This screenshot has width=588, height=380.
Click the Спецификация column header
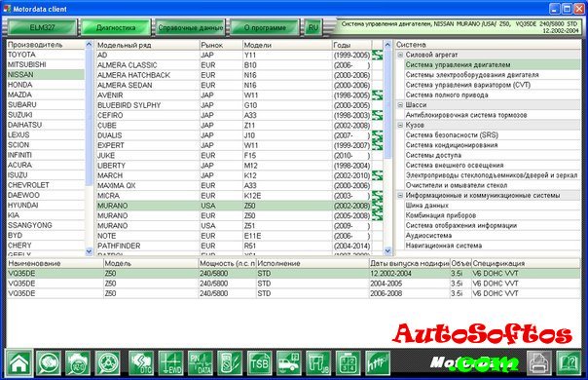coord(526,263)
